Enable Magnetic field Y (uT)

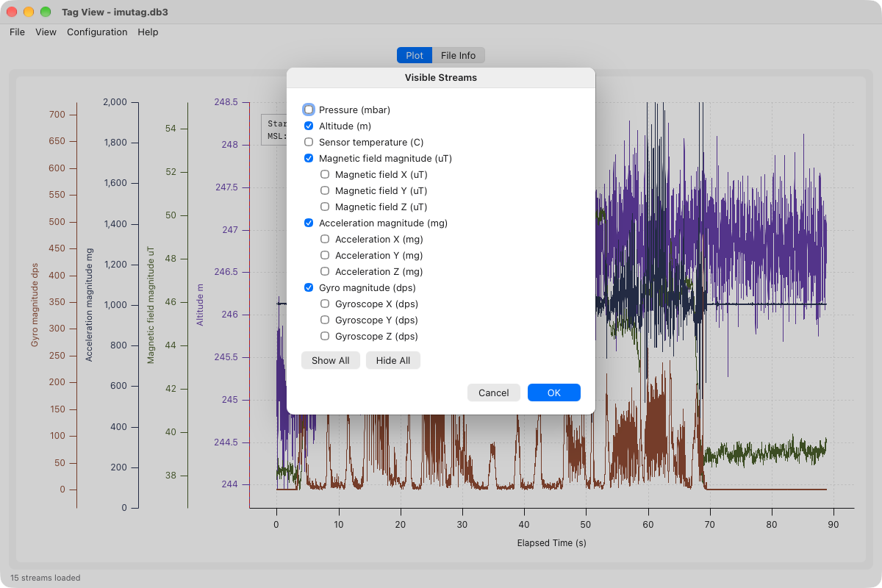(x=325, y=190)
